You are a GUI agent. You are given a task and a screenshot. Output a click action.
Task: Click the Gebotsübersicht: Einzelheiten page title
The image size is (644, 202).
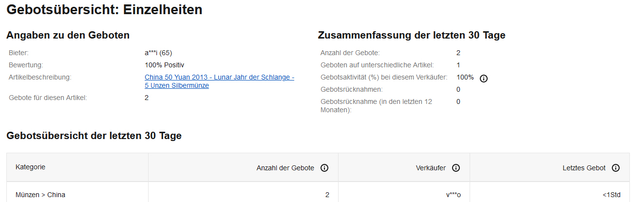point(104,9)
